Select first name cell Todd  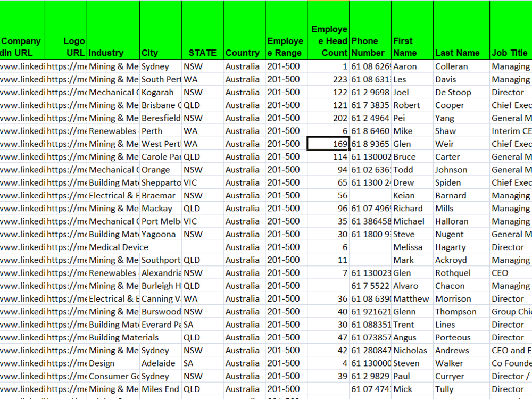[412, 170]
